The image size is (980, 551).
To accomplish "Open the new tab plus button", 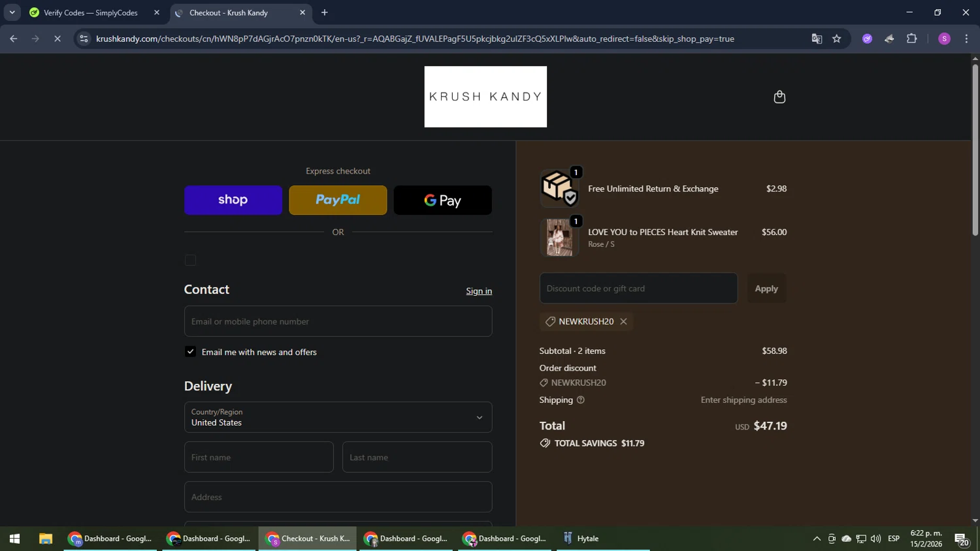I will point(324,12).
